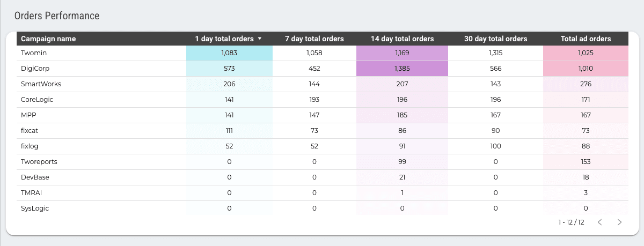Select the DevBase campaign name
Screen dimensions: 644x246
35,177
